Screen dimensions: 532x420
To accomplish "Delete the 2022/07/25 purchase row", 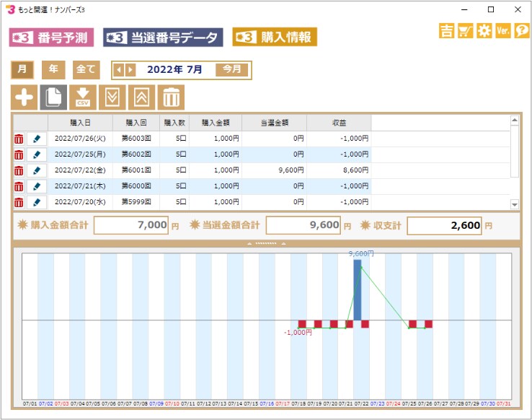I will coord(19,155).
